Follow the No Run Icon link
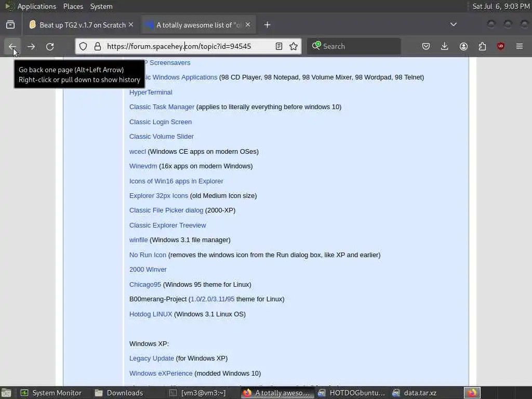 pos(148,255)
